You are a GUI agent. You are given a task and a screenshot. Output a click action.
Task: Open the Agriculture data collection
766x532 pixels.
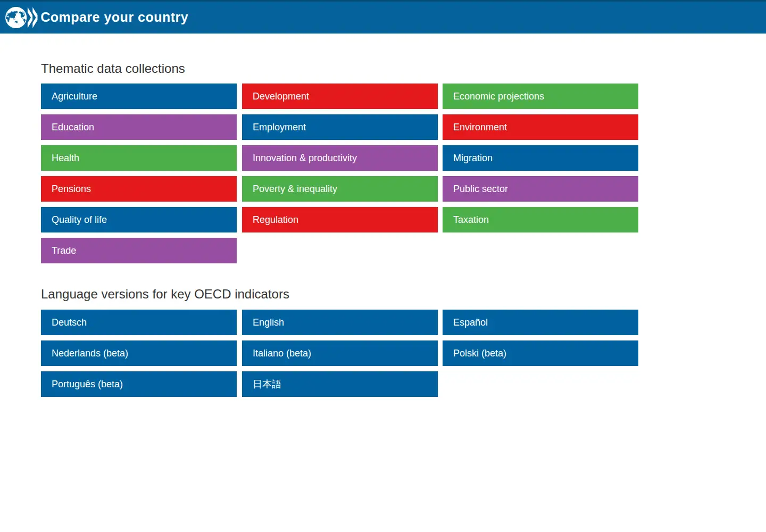[x=139, y=96]
